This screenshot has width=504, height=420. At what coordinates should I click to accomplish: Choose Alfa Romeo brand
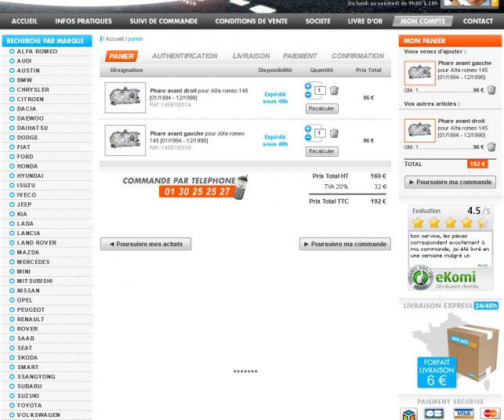[37, 52]
